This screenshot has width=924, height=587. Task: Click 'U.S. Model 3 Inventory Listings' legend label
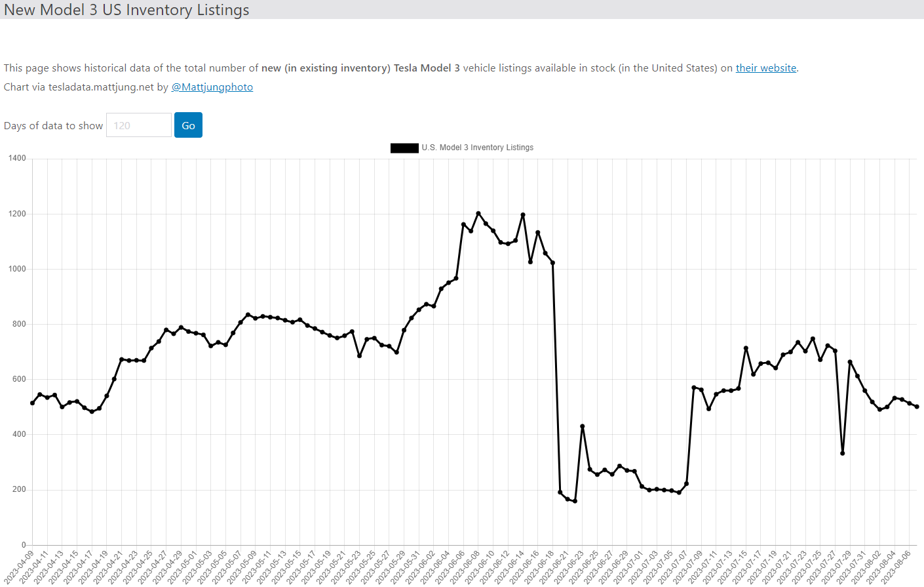[478, 148]
